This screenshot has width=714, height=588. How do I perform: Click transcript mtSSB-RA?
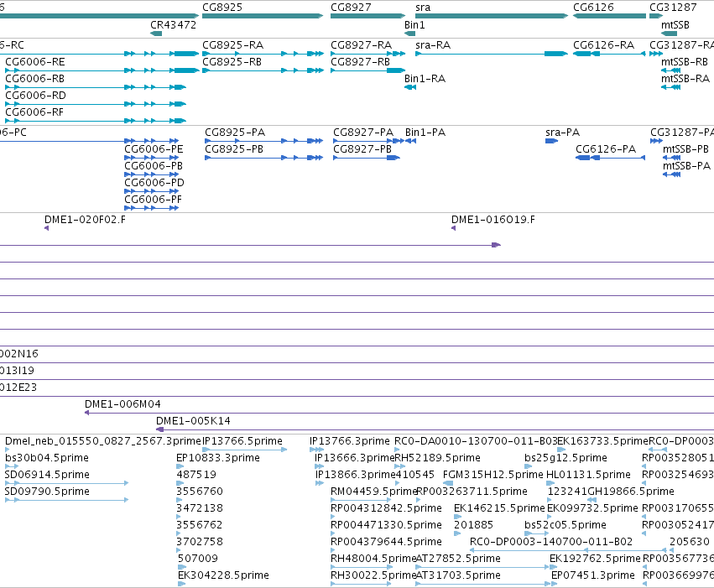point(685,79)
